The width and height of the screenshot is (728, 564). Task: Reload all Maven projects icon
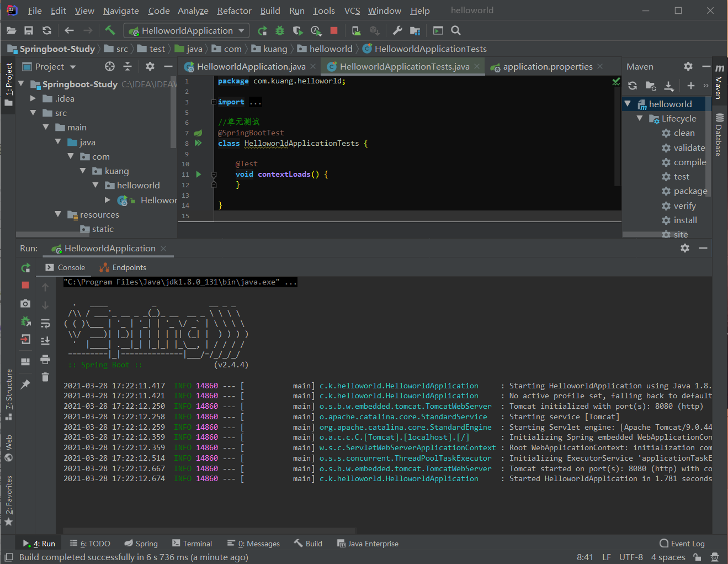point(633,86)
